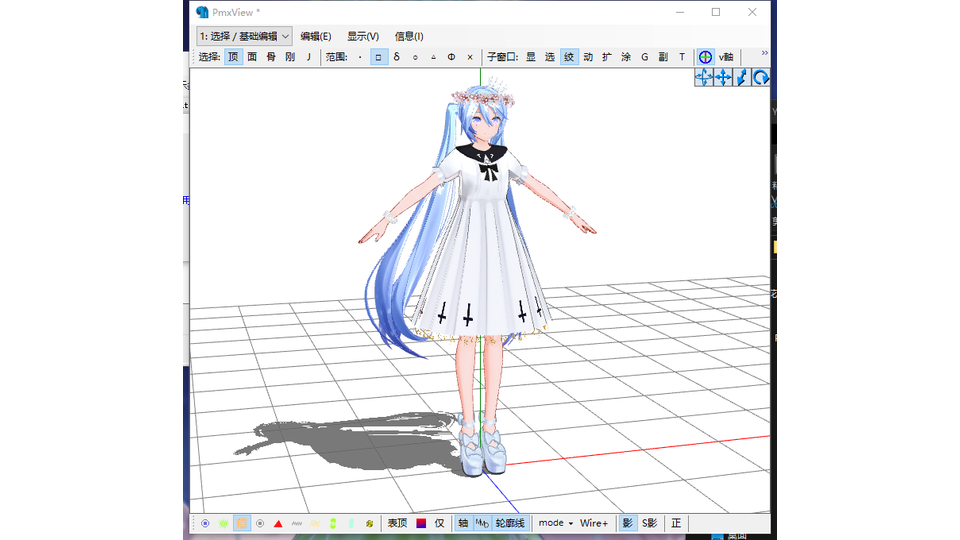Toggle the green wireframe display icon
960x540 pixels.
coord(223,523)
